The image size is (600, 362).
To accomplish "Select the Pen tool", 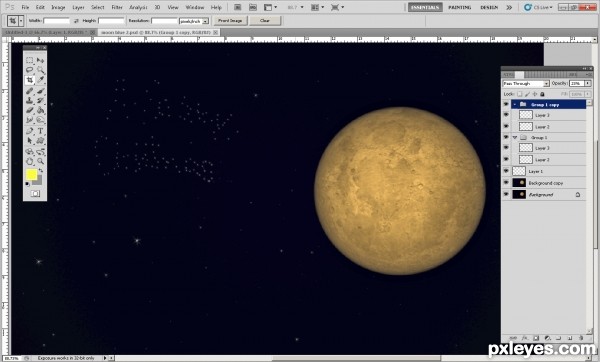I will (29, 131).
